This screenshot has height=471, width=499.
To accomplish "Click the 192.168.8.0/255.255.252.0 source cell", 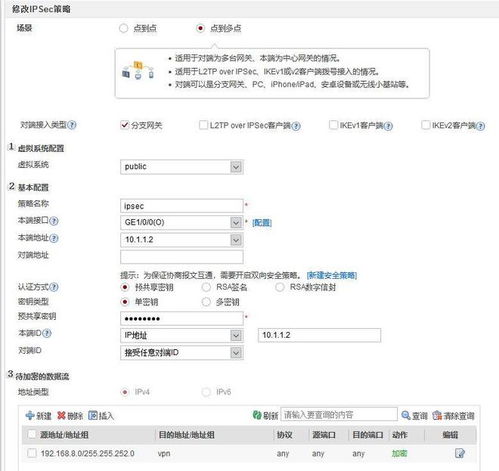I will [x=87, y=453].
